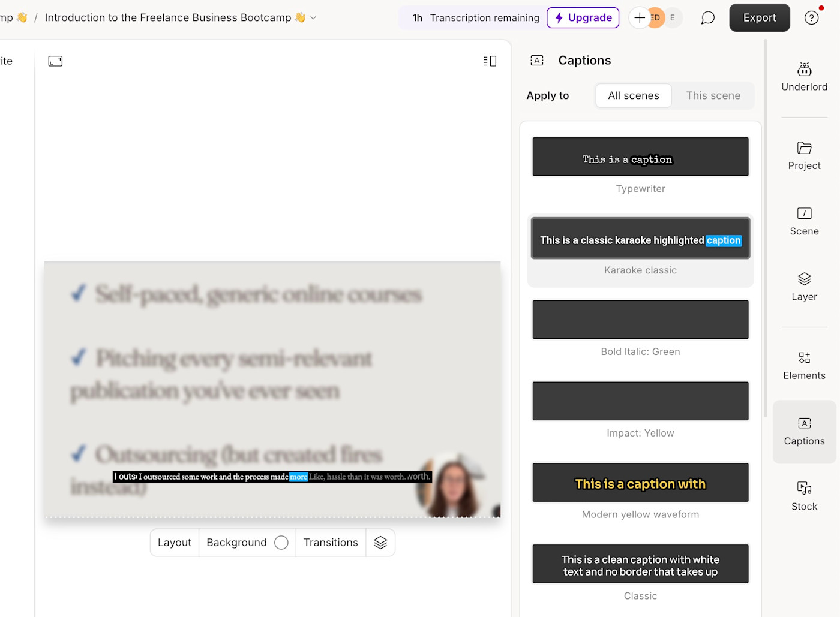The width and height of the screenshot is (840, 617).
Task: Open the Scene properties panel
Action: click(x=804, y=221)
